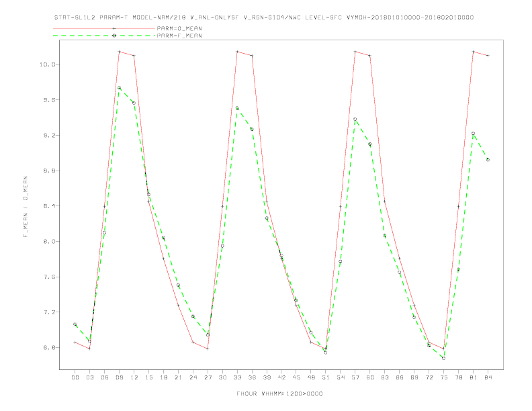Viewport: 532px width, 411px height.
Task: Click y-axis tick label 8.0
Action: [49, 242]
